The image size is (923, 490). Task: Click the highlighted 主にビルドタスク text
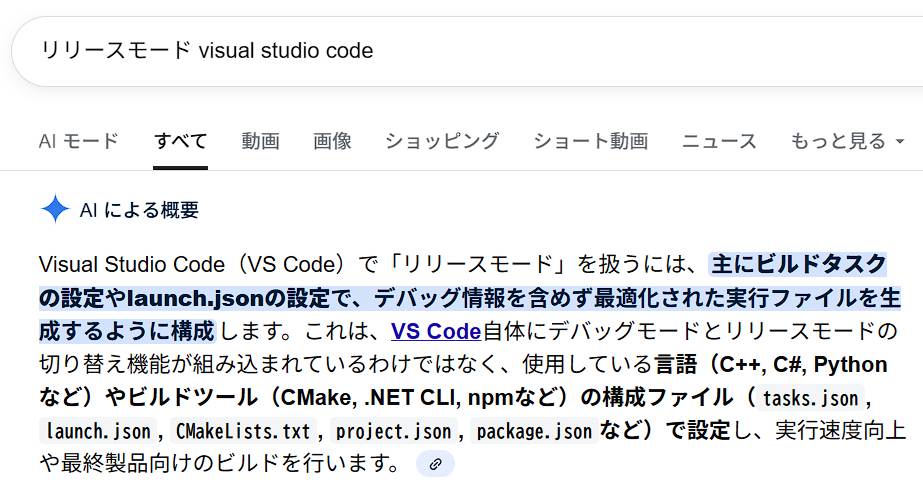coord(798,265)
